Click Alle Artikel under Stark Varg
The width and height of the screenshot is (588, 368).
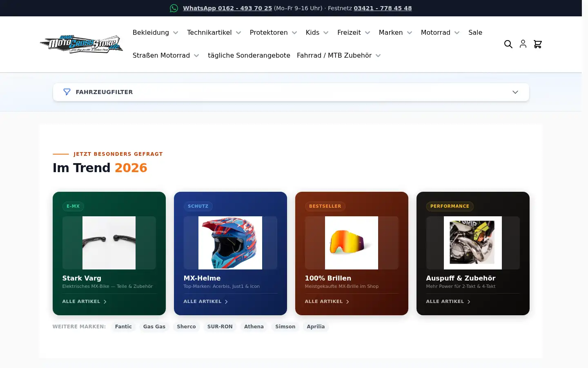pos(81,301)
